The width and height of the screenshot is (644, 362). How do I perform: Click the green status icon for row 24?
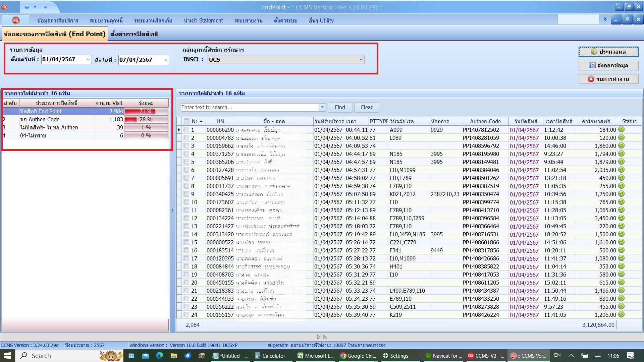tap(621, 315)
